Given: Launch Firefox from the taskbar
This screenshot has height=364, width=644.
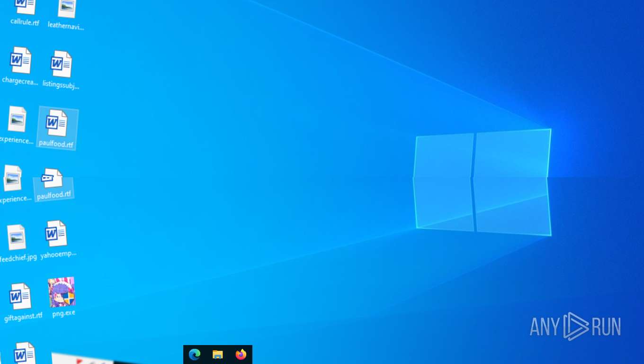Looking at the screenshot, I should pyautogui.click(x=241, y=355).
